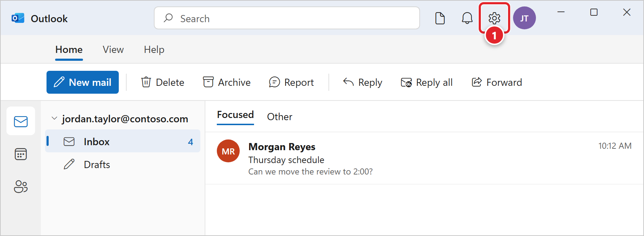This screenshot has width=644, height=236.
Task: Close the Outlook window
Action: click(627, 12)
